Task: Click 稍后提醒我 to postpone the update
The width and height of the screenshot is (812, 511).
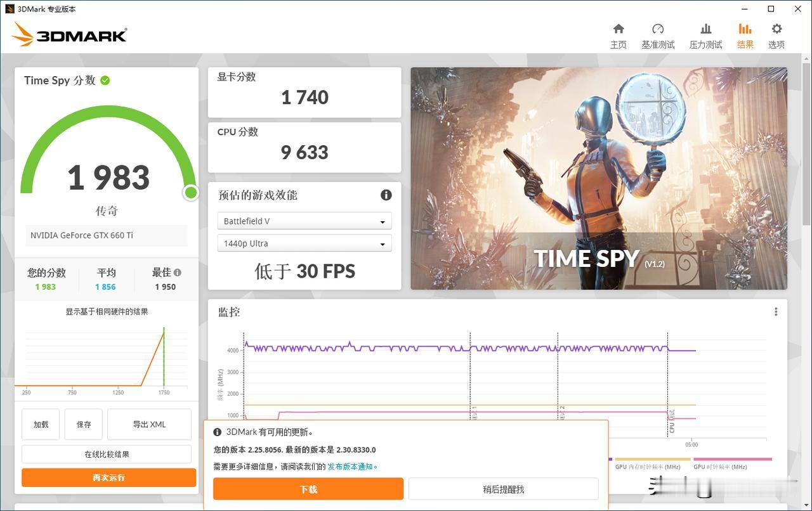Action: coord(504,489)
